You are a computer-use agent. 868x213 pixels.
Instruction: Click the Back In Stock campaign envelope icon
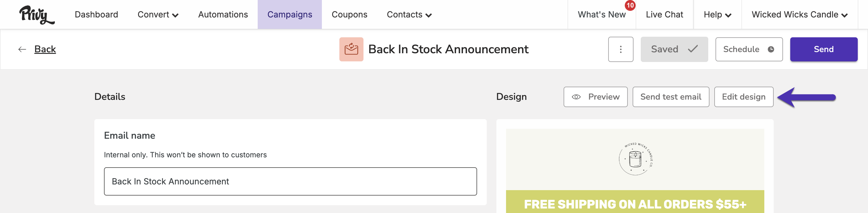[x=351, y=49]
